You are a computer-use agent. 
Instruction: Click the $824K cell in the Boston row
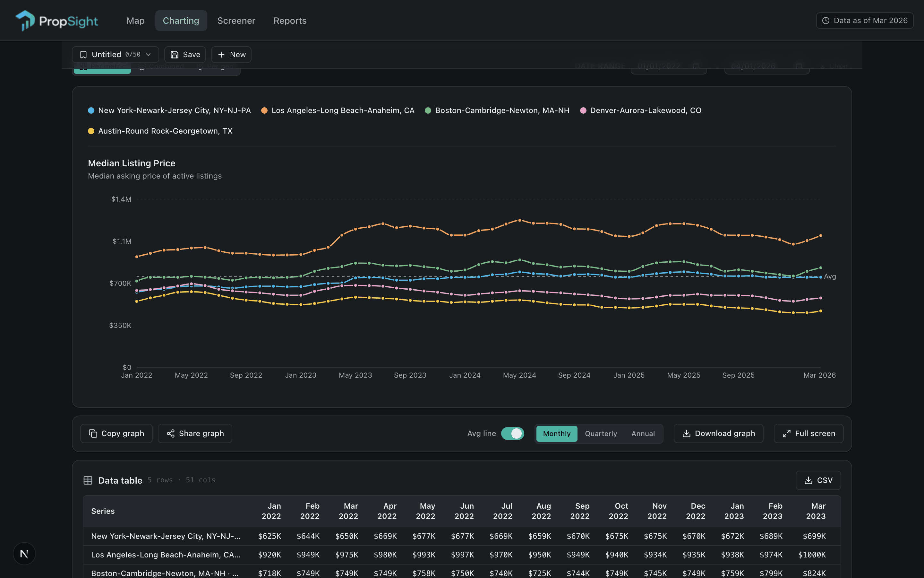click(814, 574)
